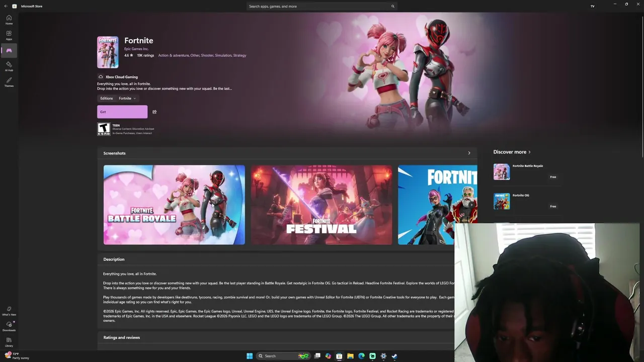Click the Free button for Fortnite OG
644x362 pixels.
(553, 206)
